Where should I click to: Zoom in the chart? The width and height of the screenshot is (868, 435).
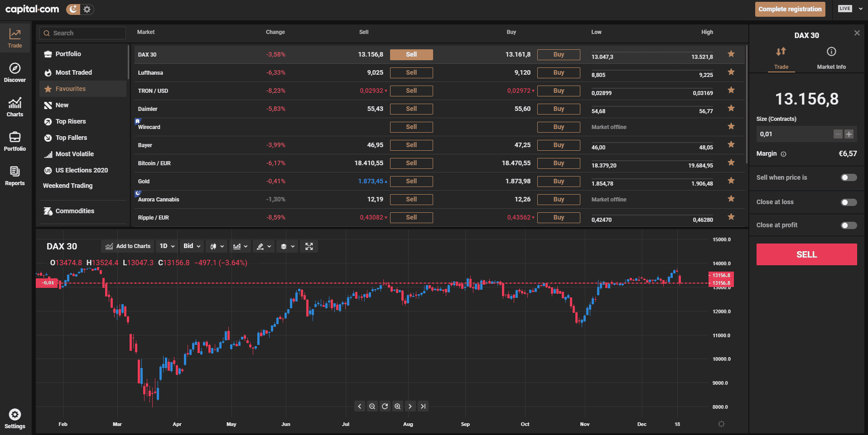(397, 406)
